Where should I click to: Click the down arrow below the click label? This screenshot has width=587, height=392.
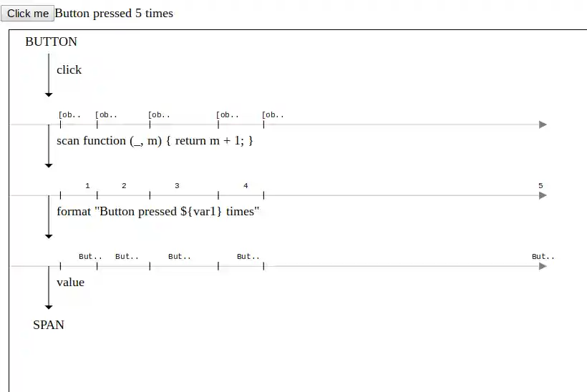(49, 92)
